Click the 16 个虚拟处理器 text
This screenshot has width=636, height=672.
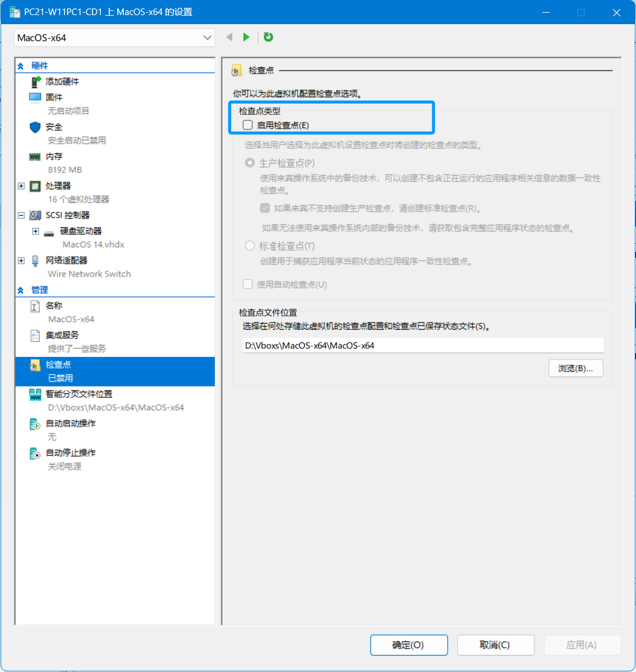(79, 199)
